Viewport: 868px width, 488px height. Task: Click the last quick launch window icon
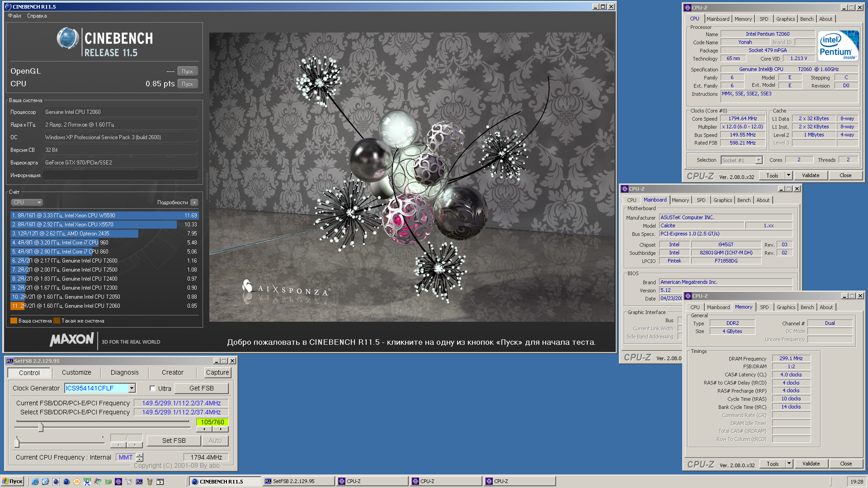160,482
